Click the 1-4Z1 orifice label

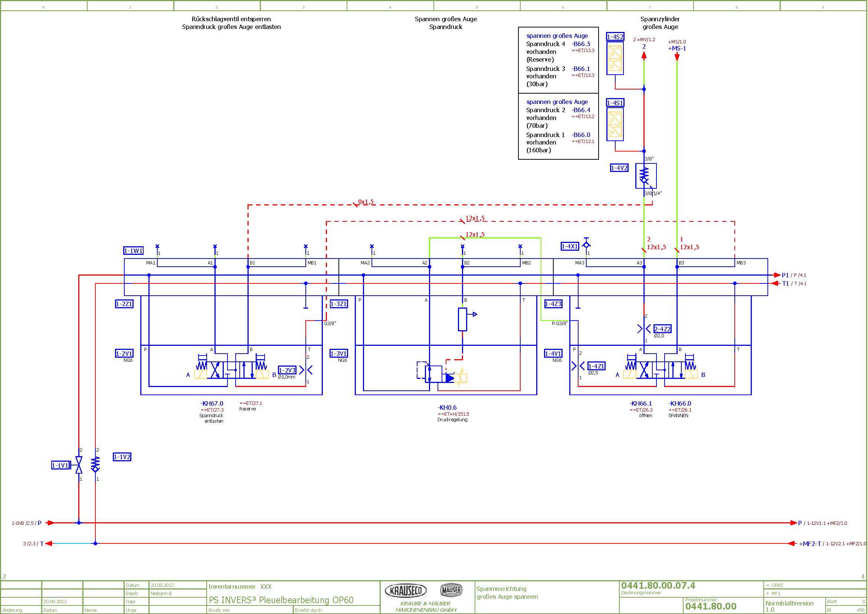(596, 366)
